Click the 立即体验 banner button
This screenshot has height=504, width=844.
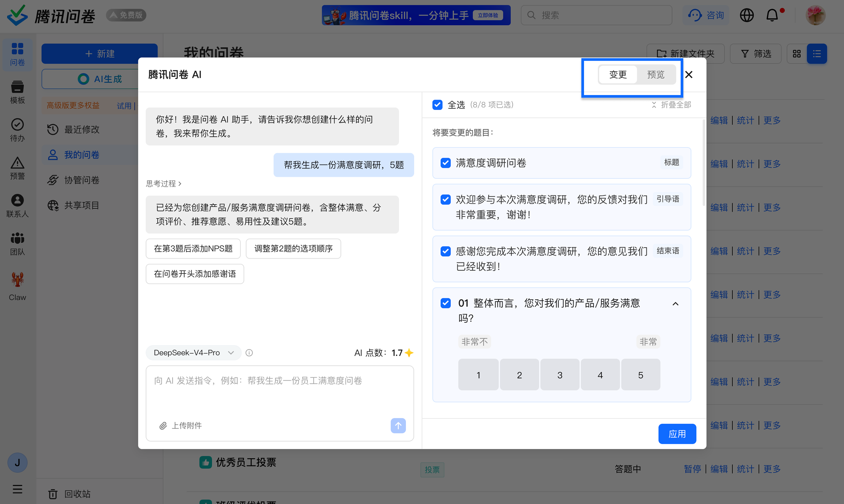[487, 15]
